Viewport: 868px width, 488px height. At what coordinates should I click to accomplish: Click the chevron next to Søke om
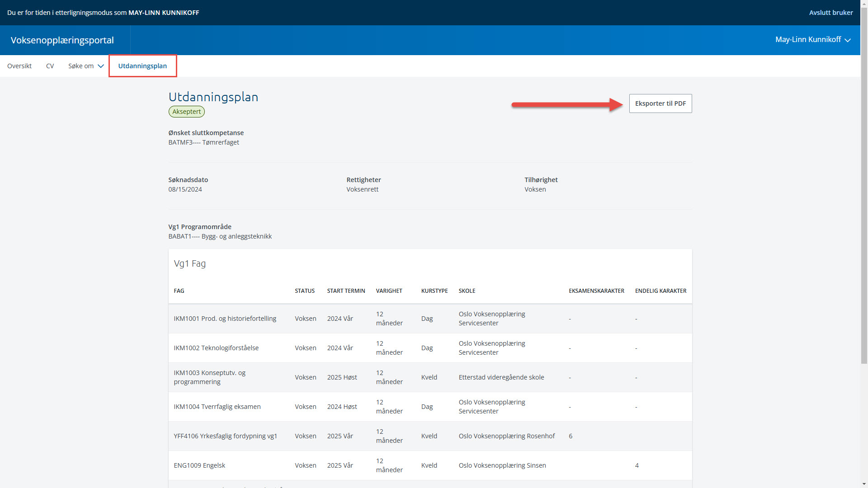101,66
